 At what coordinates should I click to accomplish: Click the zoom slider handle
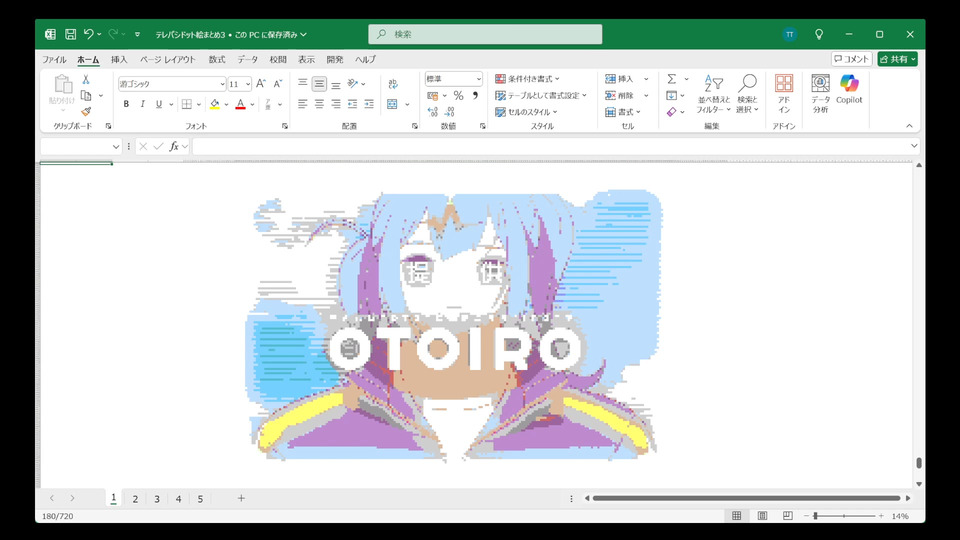[816, 516]
